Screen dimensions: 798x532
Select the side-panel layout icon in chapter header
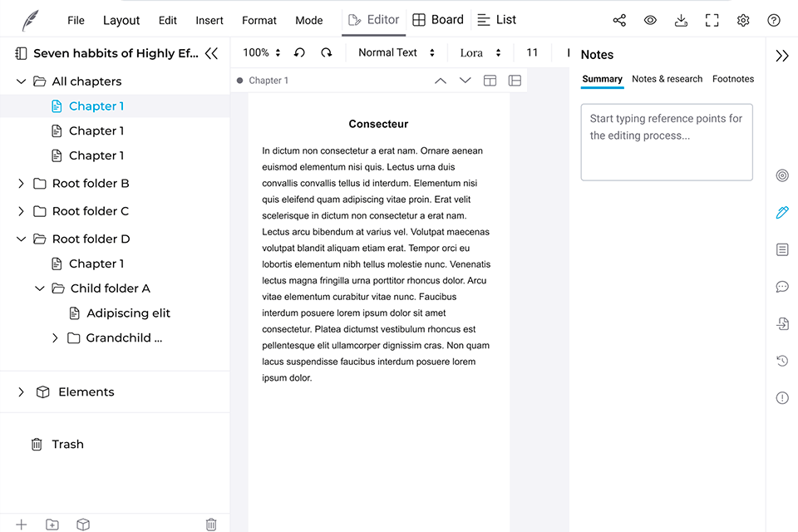tap(515, 81)
